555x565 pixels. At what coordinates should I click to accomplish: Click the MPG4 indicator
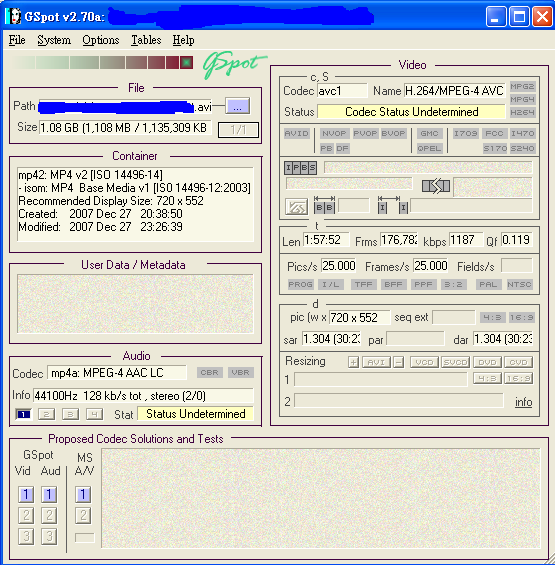pyautogui.click(x=522, y=99)
